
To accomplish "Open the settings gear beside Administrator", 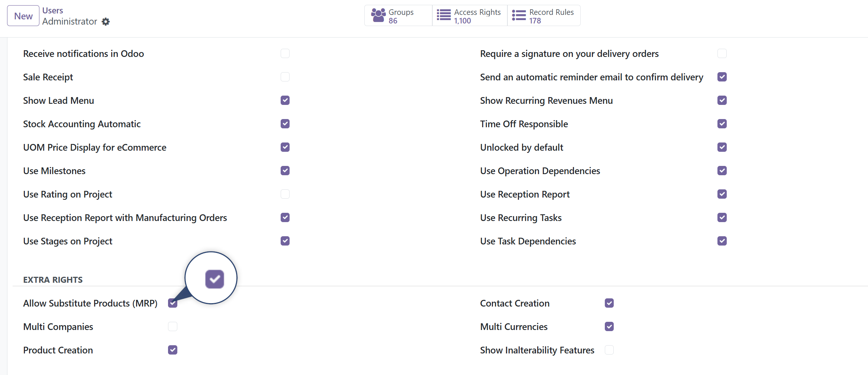I will 105,22.
